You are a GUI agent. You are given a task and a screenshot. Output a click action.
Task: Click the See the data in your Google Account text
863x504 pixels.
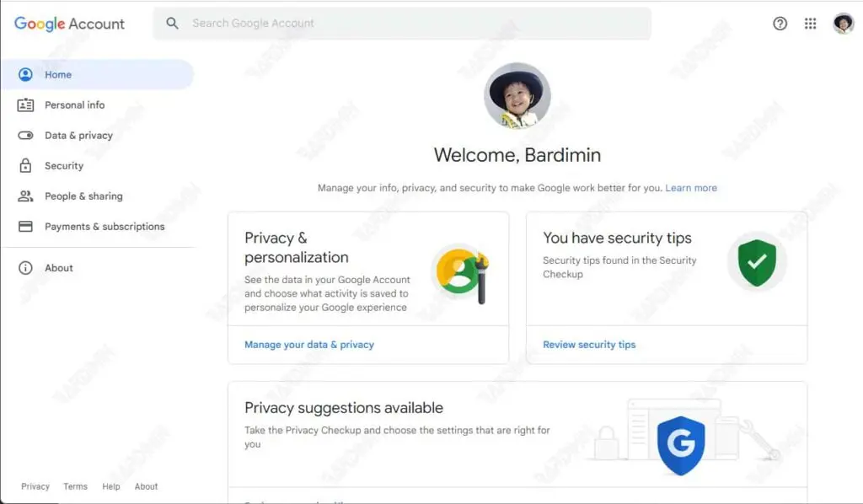tap(328, 293)
